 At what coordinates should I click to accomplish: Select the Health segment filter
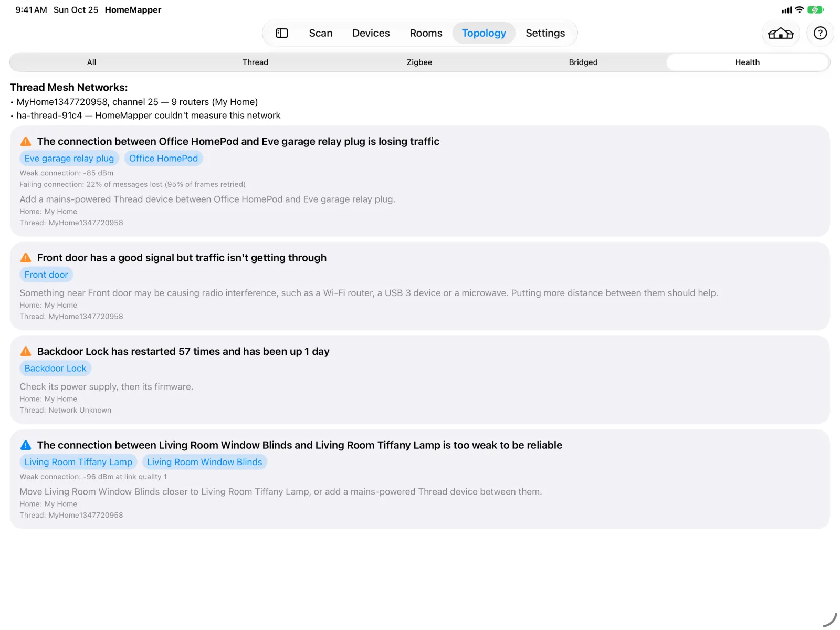pyautogui.click(x=748, y=62)
